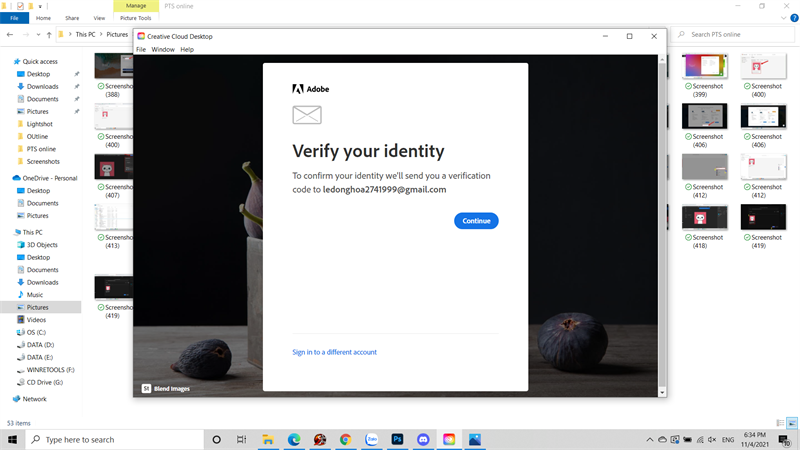This screenshot has height=450, width=800.
Task: Open Discord from the taskbar
Action: (x=423, y=439)
